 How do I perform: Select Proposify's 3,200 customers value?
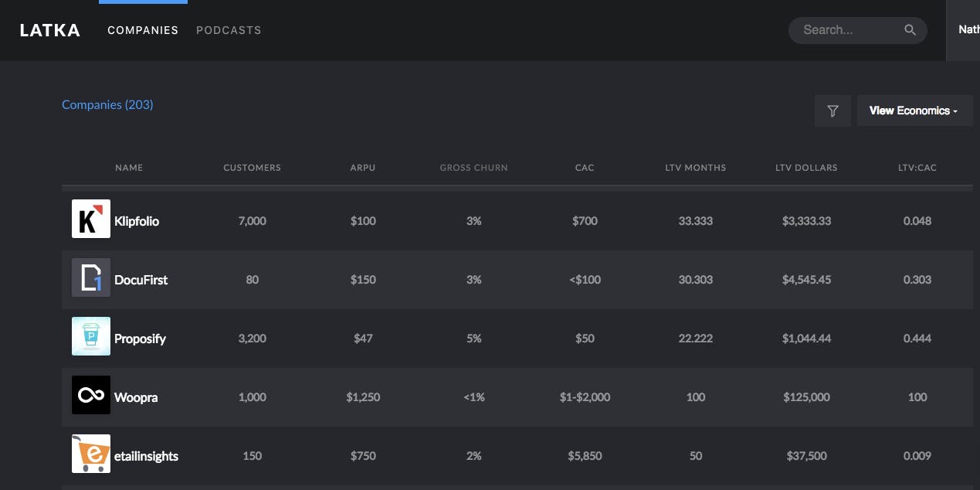click(x=253, y=339)
